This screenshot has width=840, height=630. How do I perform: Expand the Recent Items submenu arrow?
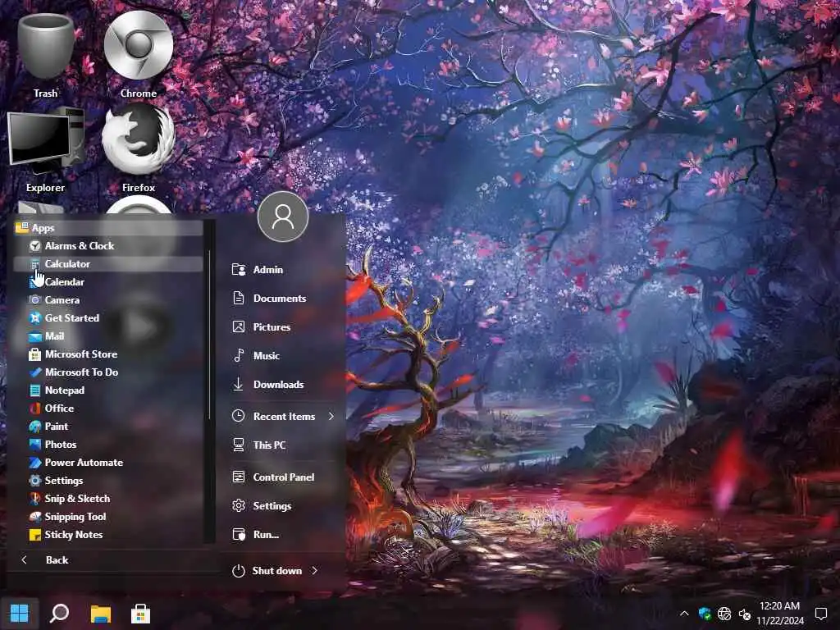(x=331, y=416)
